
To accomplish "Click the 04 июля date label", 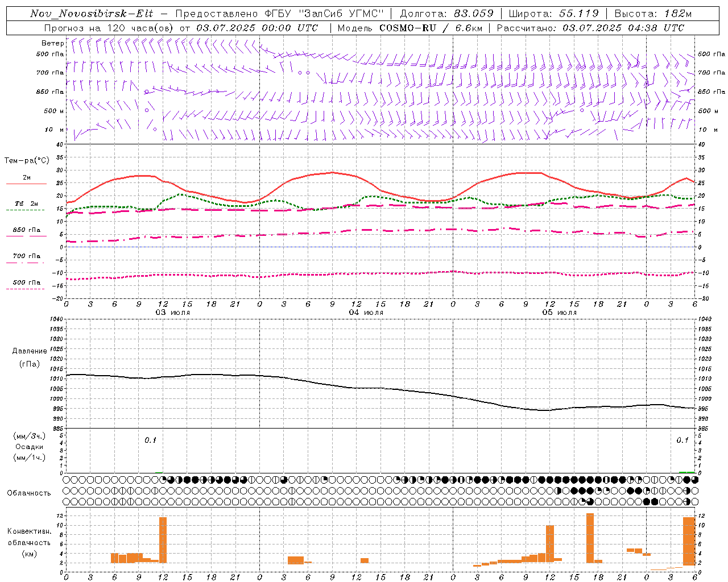I will [x=366, y=313].
